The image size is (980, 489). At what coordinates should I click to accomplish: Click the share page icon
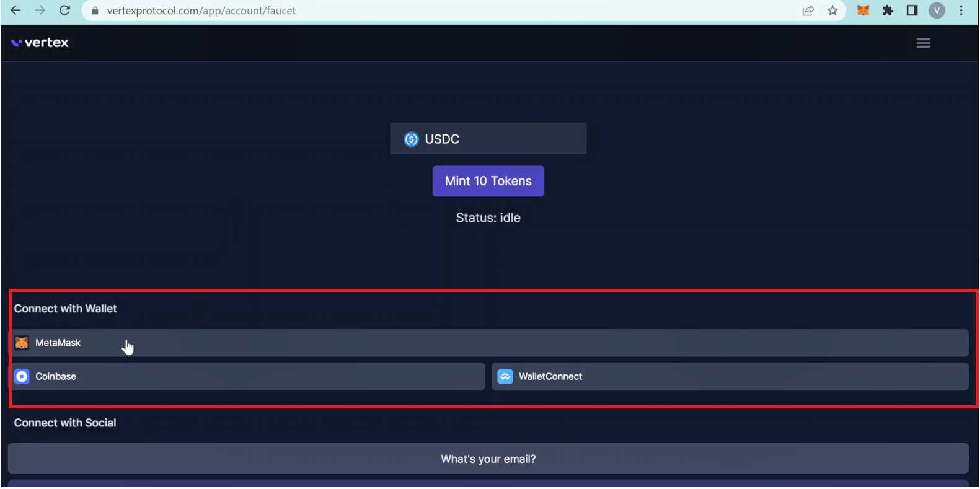click(808, 11)
